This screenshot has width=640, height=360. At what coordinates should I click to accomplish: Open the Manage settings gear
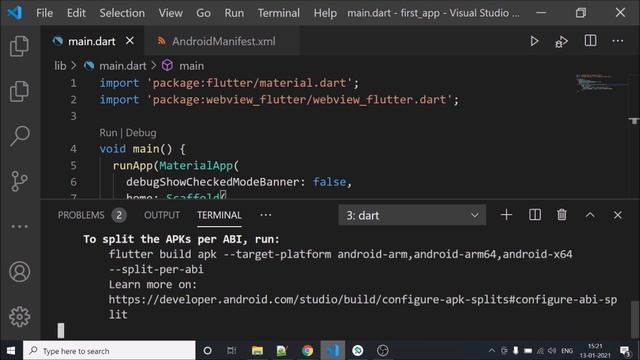19,317
